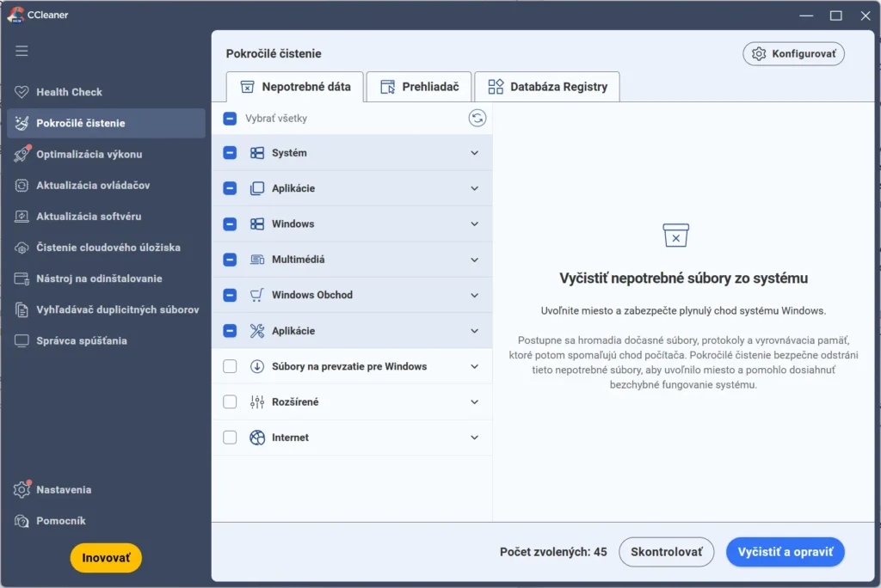Click the Systém category icon
Screen dimensions: 881x588
[x=256, y=153]
